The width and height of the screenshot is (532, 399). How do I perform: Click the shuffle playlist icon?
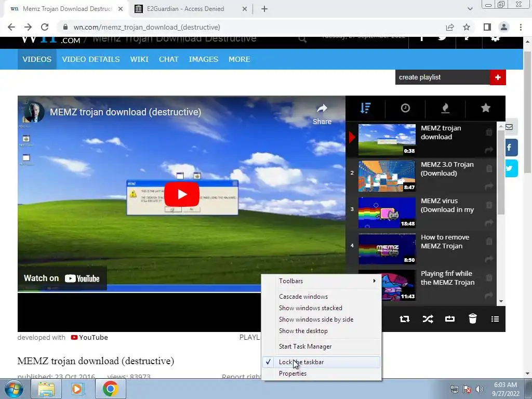tap(428, 319)
